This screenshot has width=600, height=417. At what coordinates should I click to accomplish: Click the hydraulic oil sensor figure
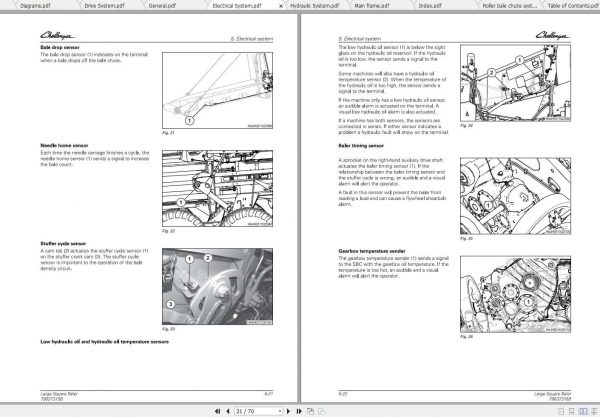click(515, 83)
